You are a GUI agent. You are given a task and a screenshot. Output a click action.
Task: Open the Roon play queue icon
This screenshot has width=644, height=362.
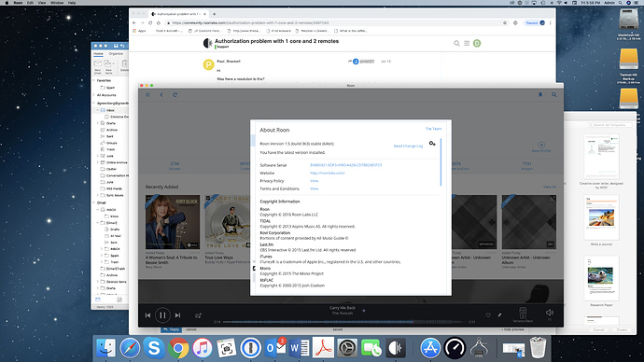click(199, 315)
